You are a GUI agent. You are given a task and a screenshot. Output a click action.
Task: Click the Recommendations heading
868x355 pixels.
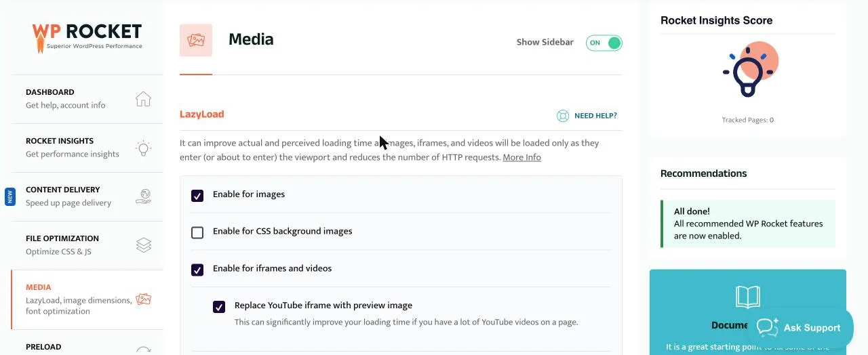point(703,173)
